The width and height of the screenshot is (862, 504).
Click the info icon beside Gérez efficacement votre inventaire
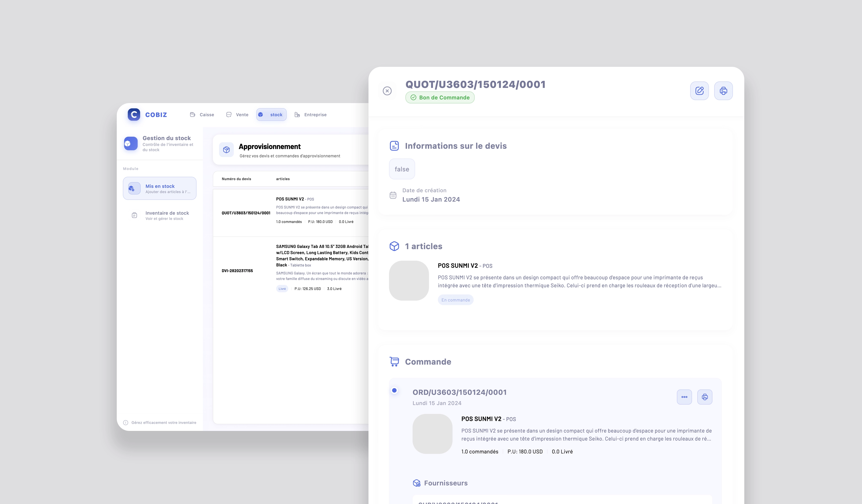tap(126, 423)
